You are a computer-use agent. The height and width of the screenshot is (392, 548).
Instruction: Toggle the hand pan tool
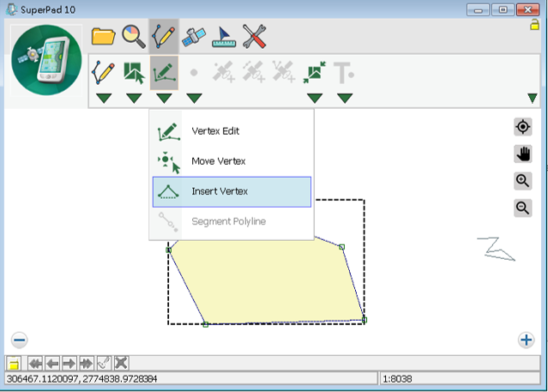pyautogui.click(x=522, y=154)
